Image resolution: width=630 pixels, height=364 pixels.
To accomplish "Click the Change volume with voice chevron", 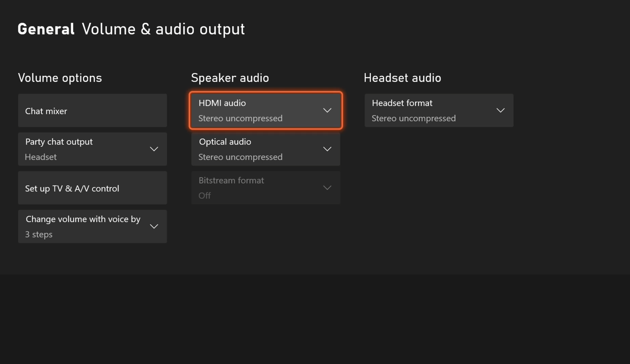I will pyautogui.click(x=154, y=226).
